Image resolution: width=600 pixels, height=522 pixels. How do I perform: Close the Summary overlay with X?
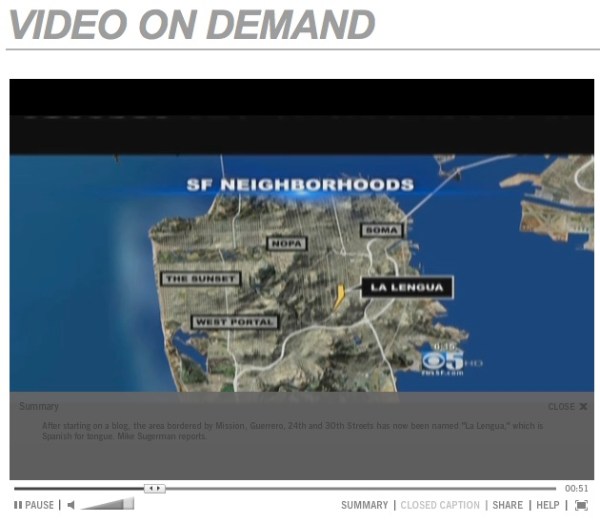[x=568, y=407]
